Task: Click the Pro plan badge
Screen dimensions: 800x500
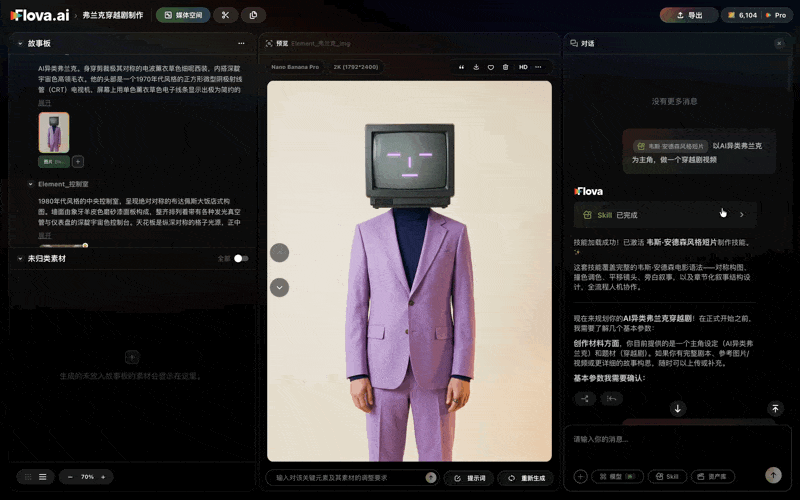Action: 776,15
